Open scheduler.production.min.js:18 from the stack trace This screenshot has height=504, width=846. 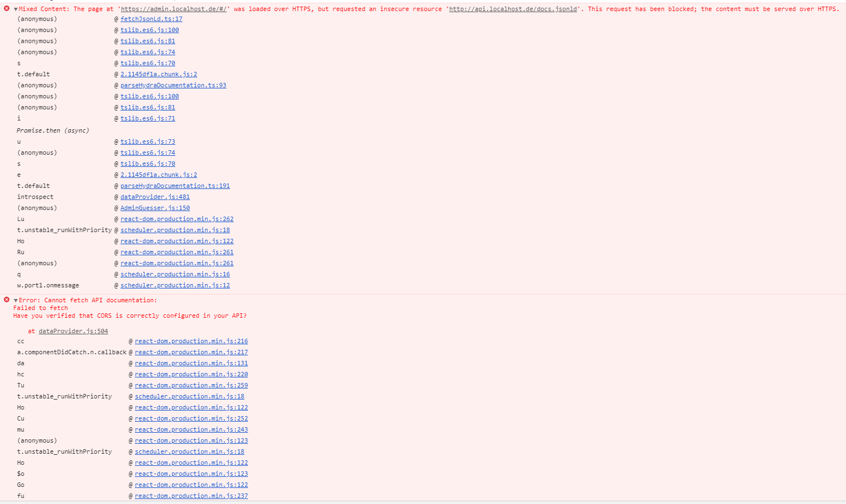click(175, 230)
